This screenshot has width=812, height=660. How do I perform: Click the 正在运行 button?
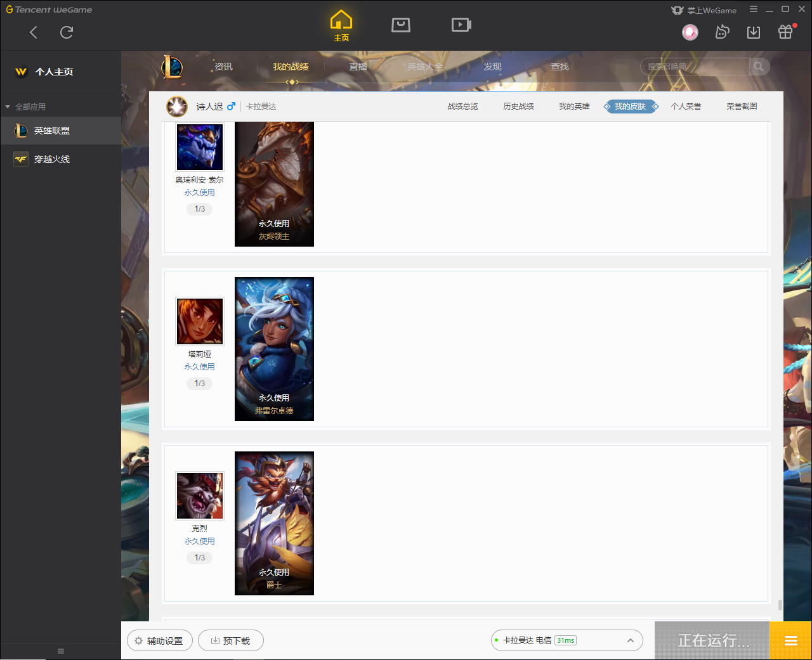(712, 640)
